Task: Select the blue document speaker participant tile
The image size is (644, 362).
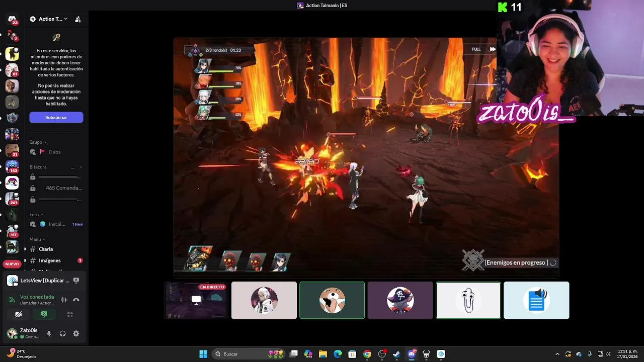Action: 536,300
